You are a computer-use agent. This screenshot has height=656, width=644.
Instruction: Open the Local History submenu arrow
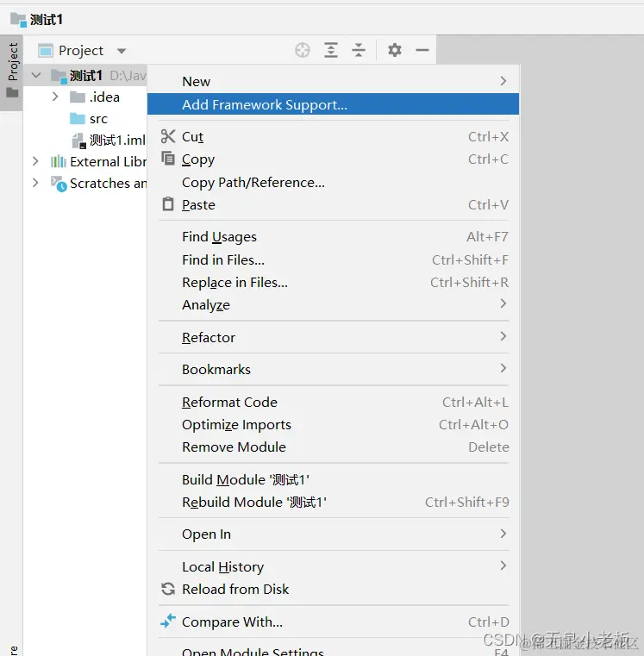503,565
